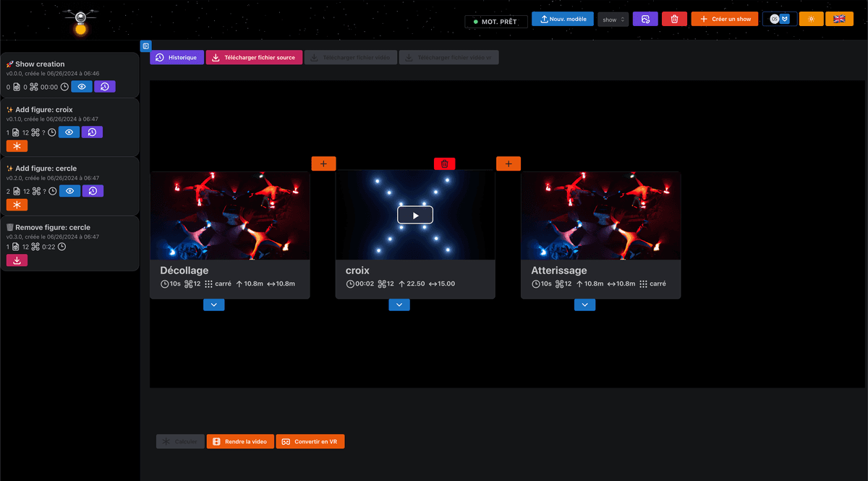Expand the croix card details chevron
This screenshot has height=481, width=868.
[x=399, y=305]
